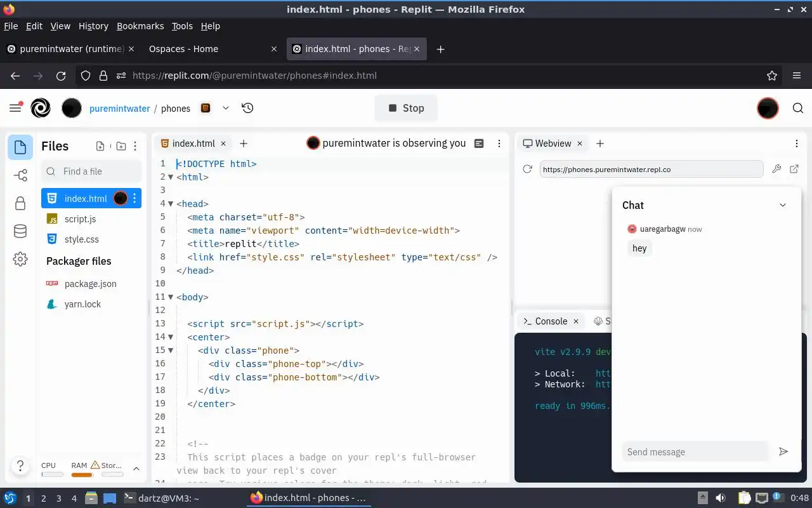Open Settings gear in sidebar

[x=20, y=259]
